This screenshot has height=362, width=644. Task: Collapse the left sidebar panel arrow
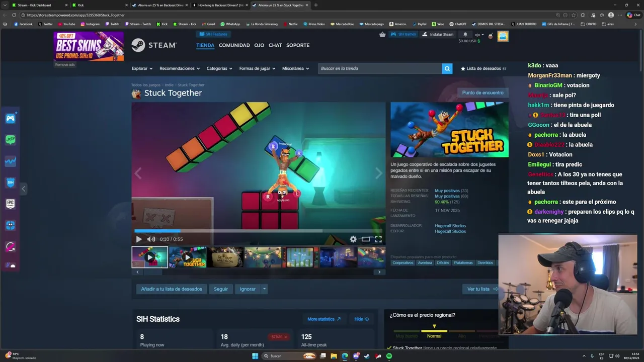click(24, 189)
